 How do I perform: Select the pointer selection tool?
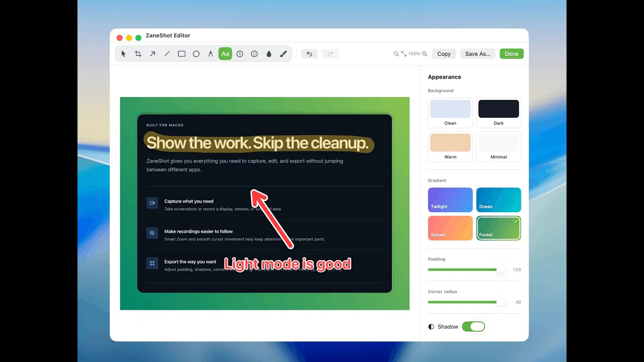coord(124,54)
